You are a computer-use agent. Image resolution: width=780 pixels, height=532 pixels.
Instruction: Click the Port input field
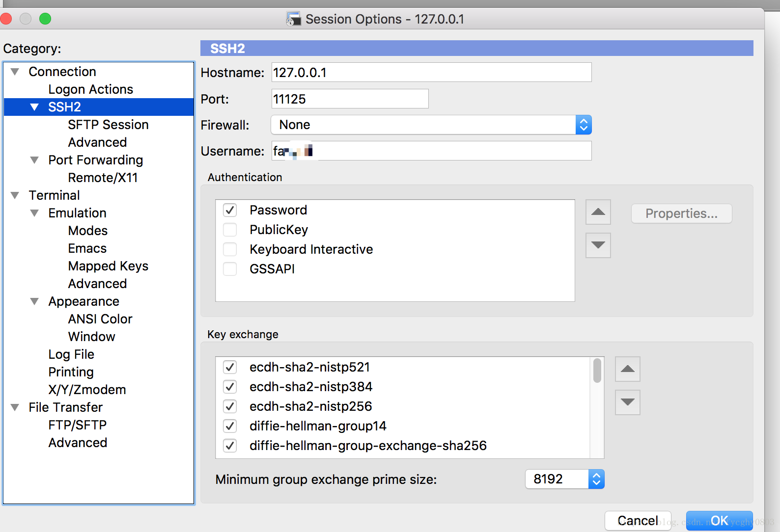coord(350,99)
